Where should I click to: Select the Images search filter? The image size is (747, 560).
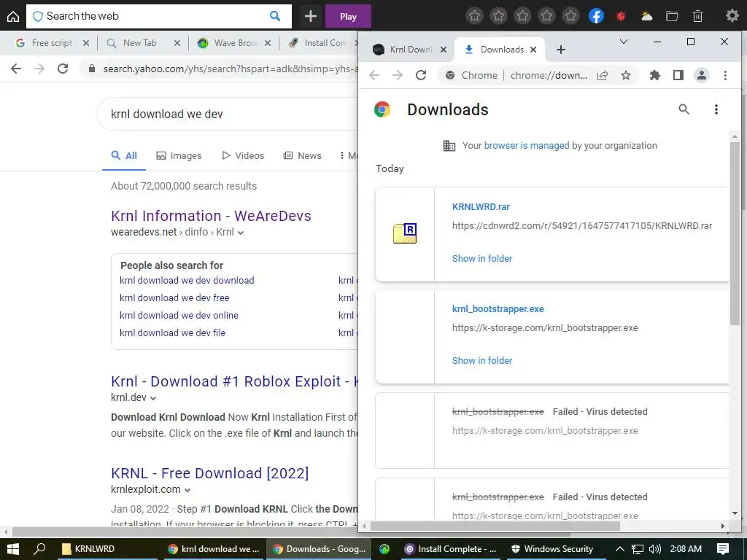click(x=179, y=156)
